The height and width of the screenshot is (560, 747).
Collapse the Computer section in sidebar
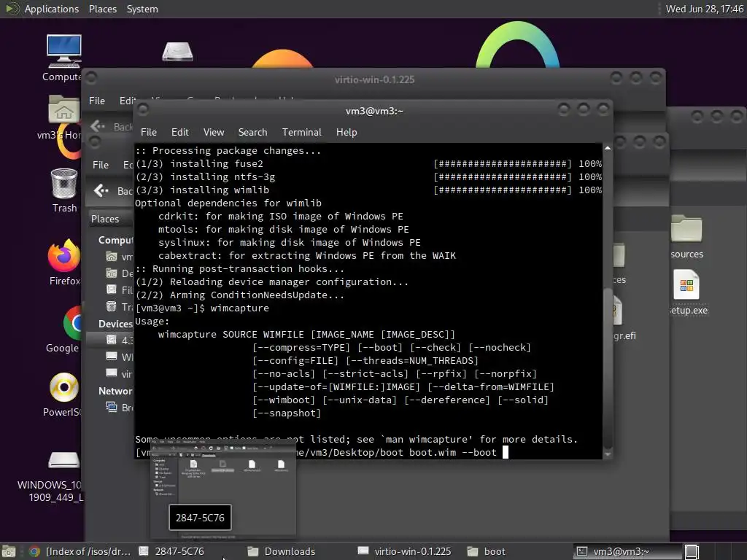(x=115, y=240)
